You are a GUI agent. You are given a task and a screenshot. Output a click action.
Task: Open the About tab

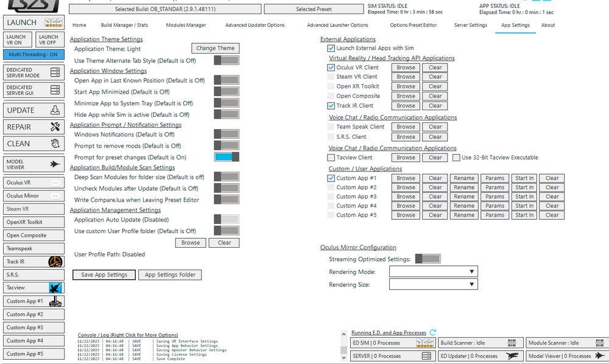pos(548,25)
